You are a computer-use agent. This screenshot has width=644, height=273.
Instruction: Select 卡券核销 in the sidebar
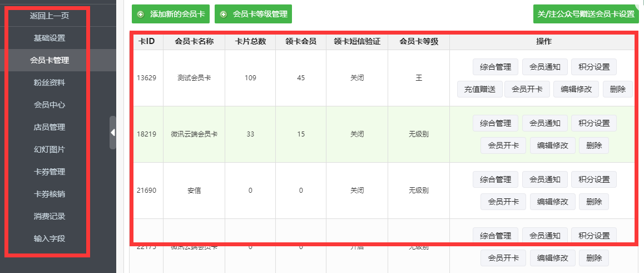[x=49, y=194]
